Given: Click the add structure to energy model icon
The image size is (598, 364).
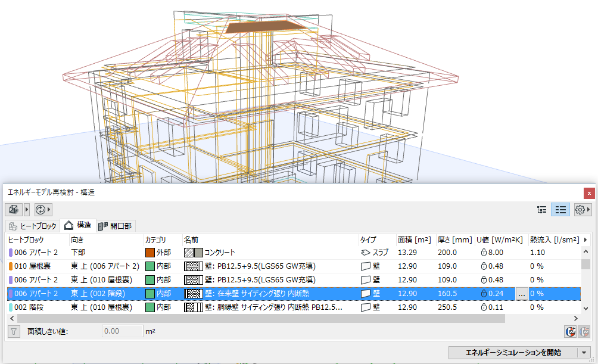Looking at the screenshot, I should 571,332.
